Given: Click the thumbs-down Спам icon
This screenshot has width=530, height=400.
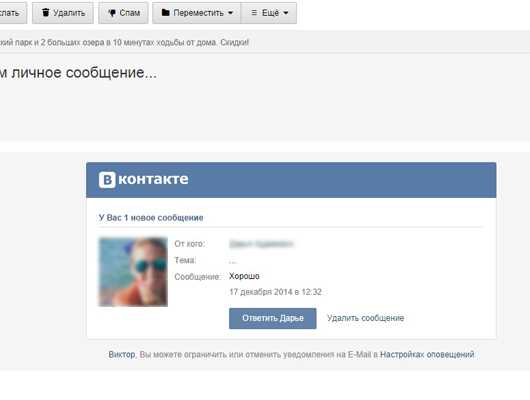Looking at the screenshot, I should tap(112, 13).
